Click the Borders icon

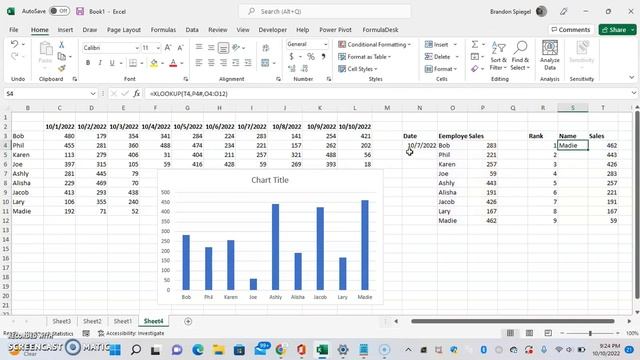tap(133, 63)
